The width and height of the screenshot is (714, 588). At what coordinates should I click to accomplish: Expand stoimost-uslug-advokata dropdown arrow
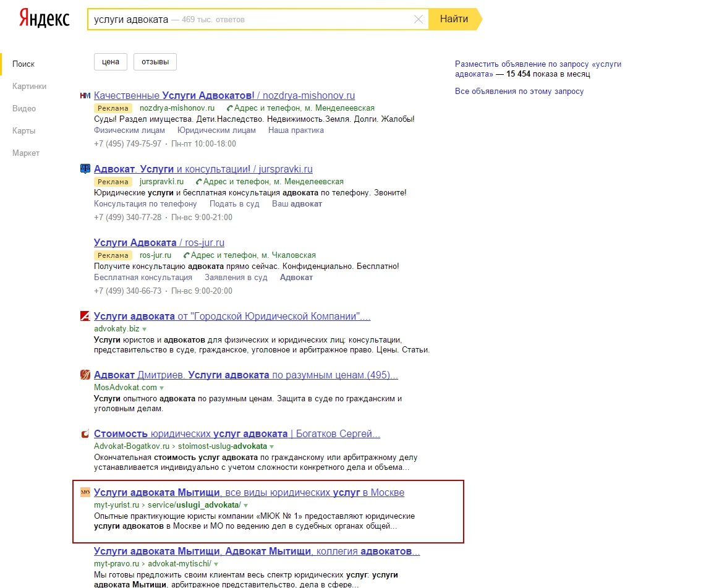[x=272, y=447]
